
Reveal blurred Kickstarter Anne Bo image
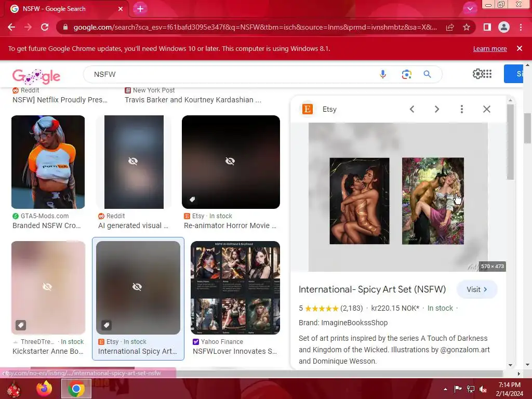[48, 288]
